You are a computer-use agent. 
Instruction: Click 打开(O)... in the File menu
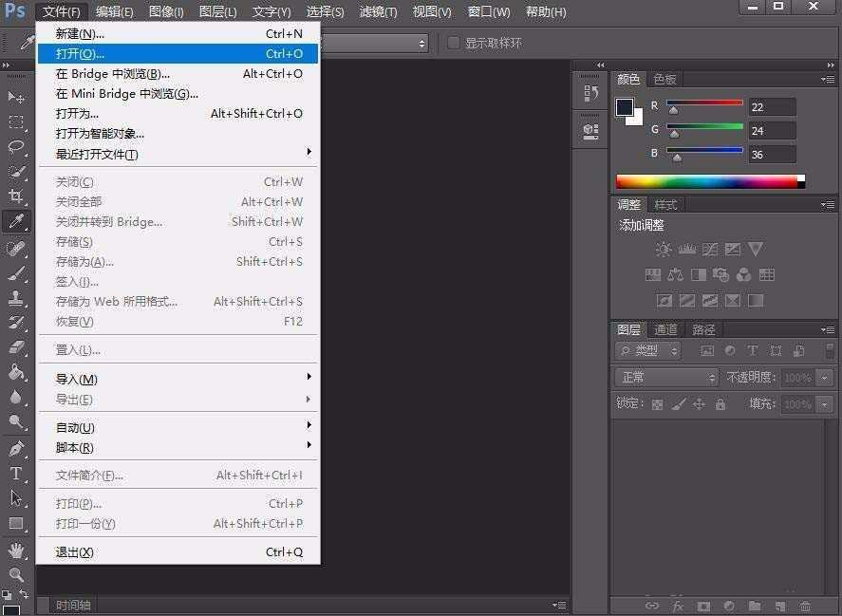178,54
